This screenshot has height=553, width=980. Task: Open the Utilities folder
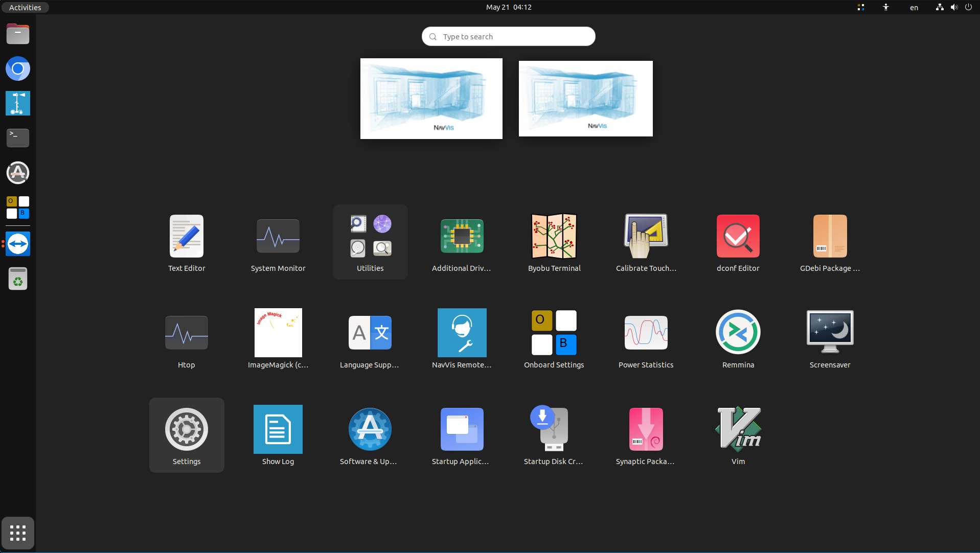(370, 242)
